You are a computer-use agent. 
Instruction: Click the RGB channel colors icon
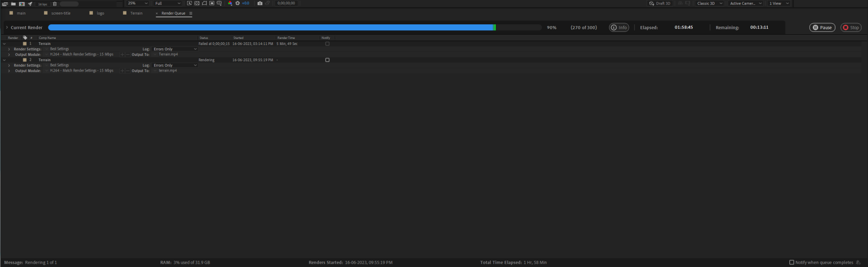(x=230, y=3)
